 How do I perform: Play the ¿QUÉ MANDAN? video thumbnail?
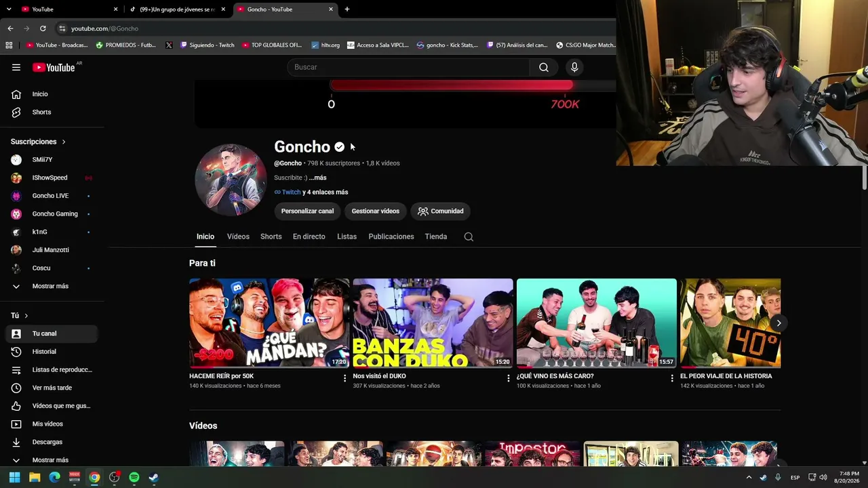coord(269,323)
